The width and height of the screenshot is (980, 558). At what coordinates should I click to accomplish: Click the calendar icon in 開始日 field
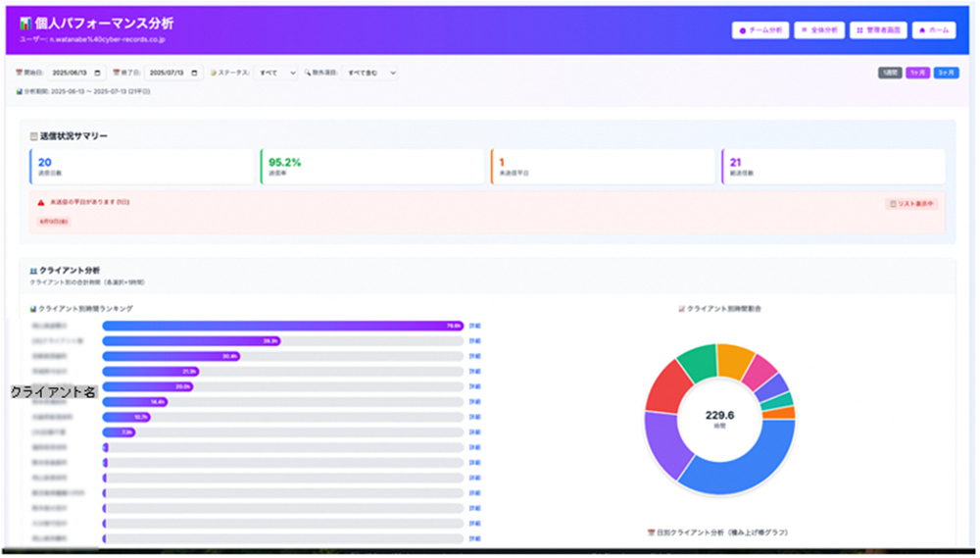tap(100, 73)
